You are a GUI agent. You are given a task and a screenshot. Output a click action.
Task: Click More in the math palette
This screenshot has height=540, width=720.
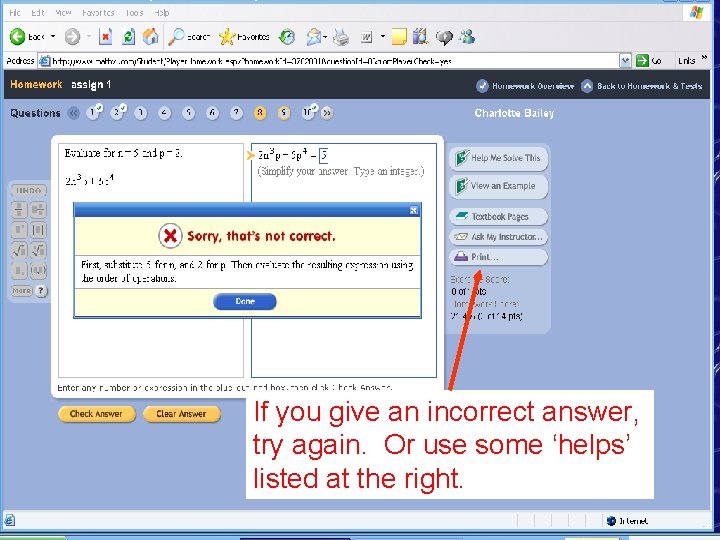(21, 291)
